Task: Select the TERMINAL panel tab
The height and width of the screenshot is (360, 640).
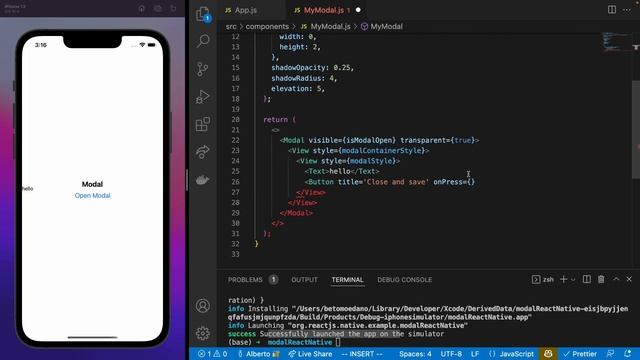Action: (347, 280)
